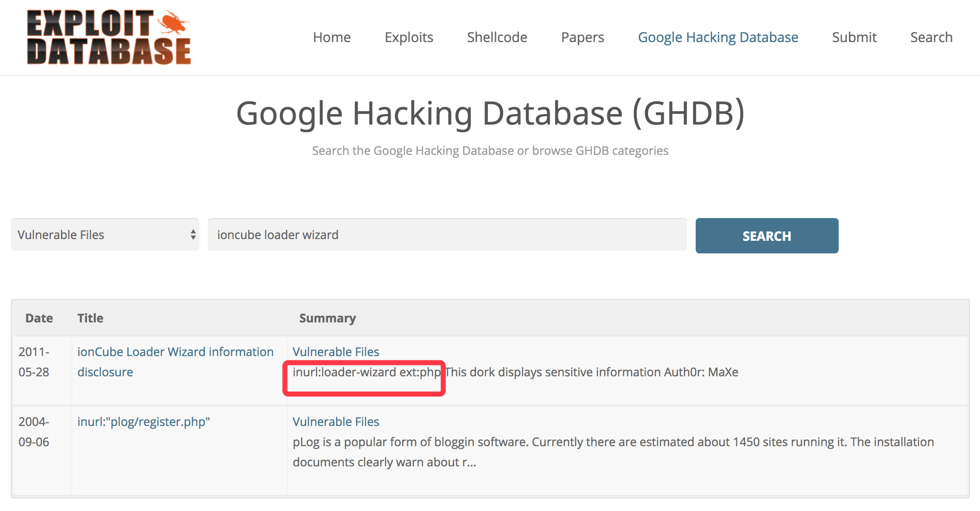980x511 pixels.
Task: Click the Summary column header
Action: (327, 318)
